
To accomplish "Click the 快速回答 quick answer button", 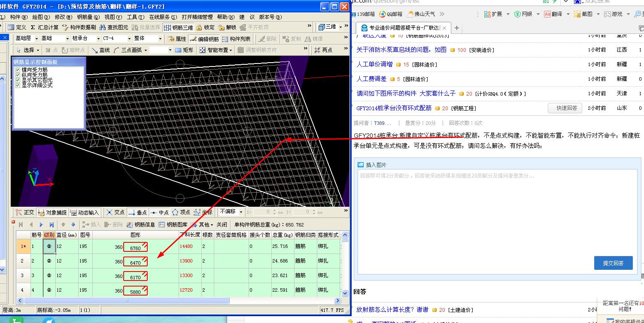I will (565, 108).
